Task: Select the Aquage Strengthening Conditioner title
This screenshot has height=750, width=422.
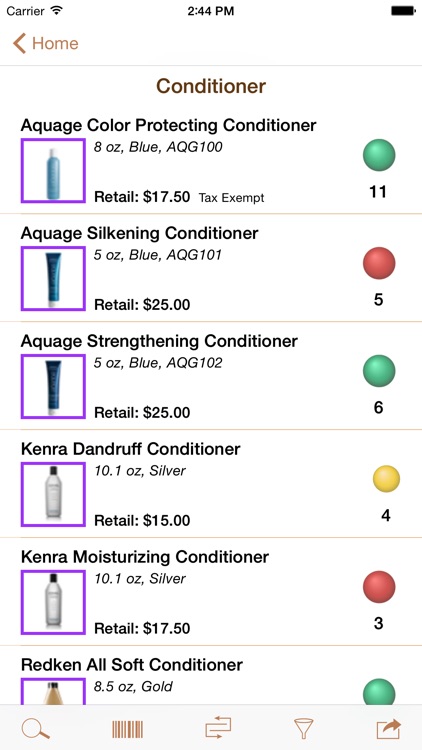Action: (x=159, y=341)
